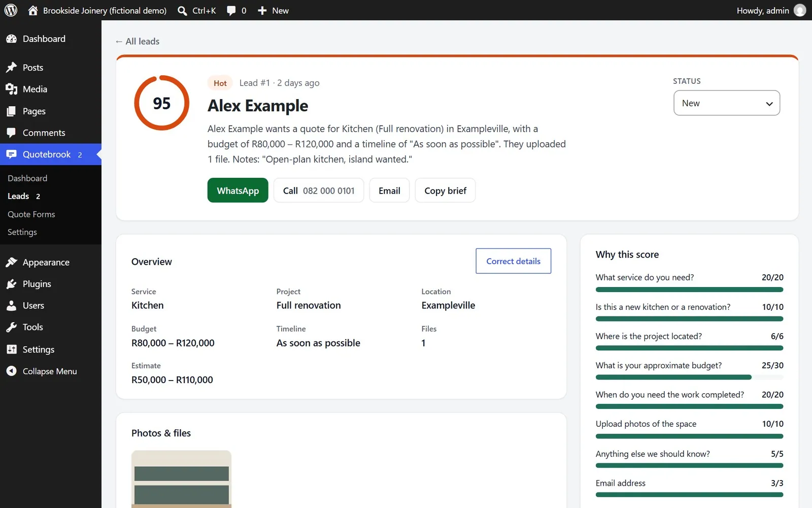
Task: Click the Users person icon
Action: [x=11, y=306]
